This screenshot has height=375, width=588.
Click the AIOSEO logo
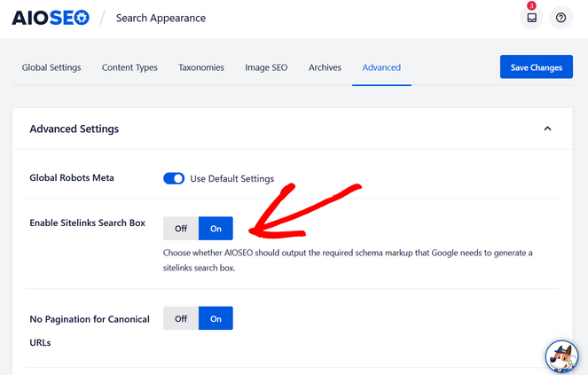tap(51, 18)
